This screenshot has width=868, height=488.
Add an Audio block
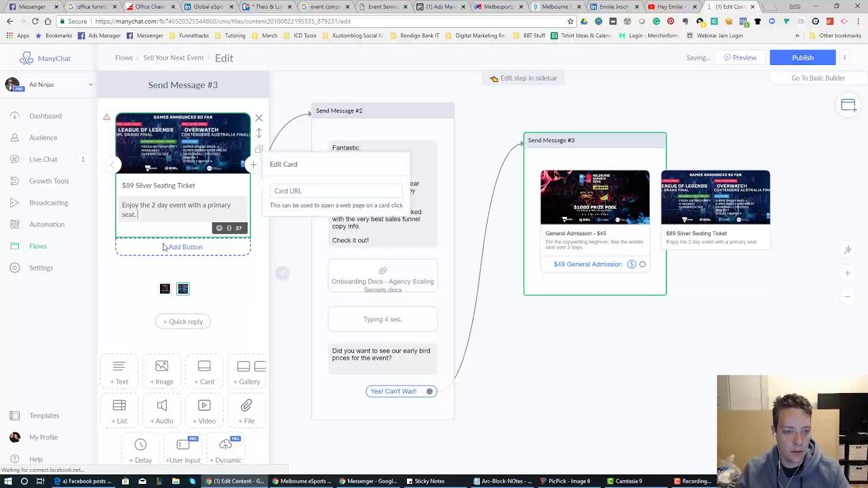click(x=161, y=412)
